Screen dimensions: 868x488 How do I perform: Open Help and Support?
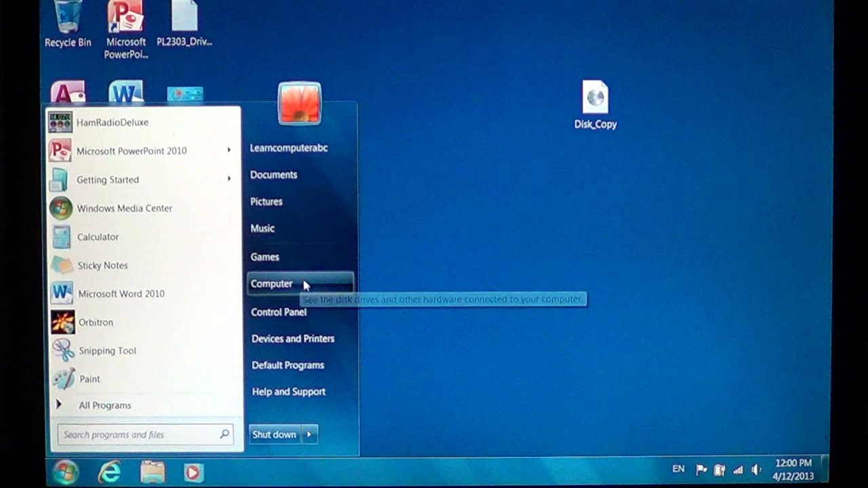[x=289, y=392]
